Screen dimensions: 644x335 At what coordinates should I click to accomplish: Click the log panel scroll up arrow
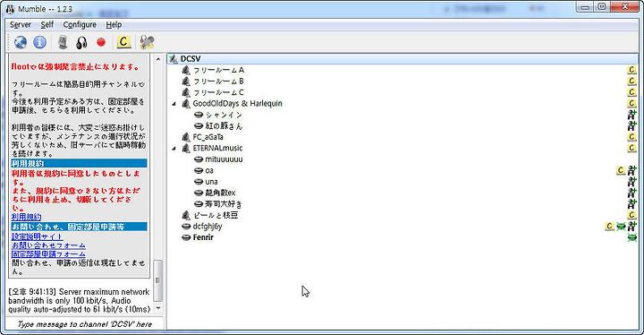pyautogui.click(x=157, y=59)
